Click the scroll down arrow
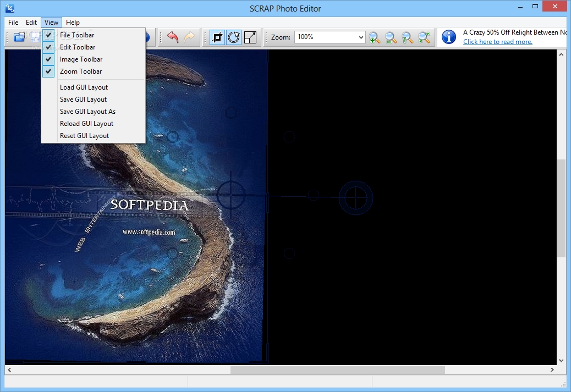 point(561,360)
